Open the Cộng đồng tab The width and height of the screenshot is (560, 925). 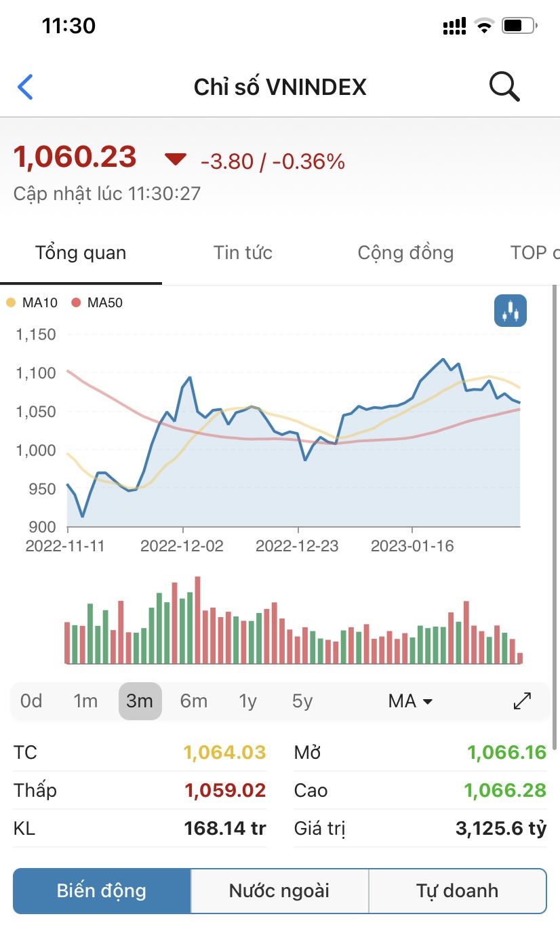click(x=405, y=253)
